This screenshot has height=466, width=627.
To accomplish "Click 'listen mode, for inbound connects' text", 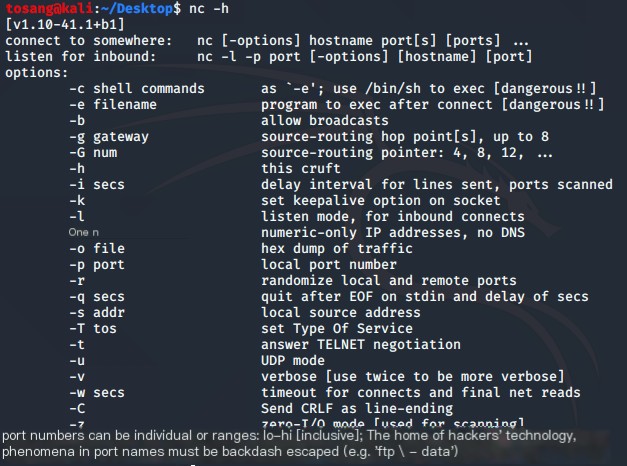I will point(393,216).
